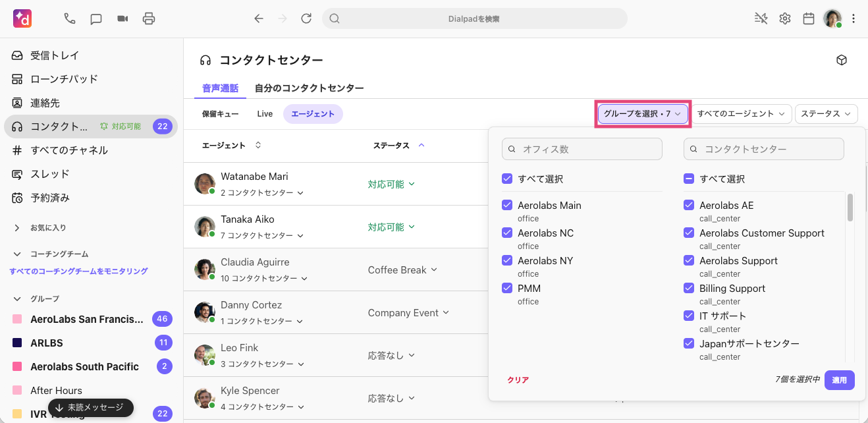Reload using the refresh icon
This screenshot has height=423, width=868.
pyautogui.click(x=306, y=18)
